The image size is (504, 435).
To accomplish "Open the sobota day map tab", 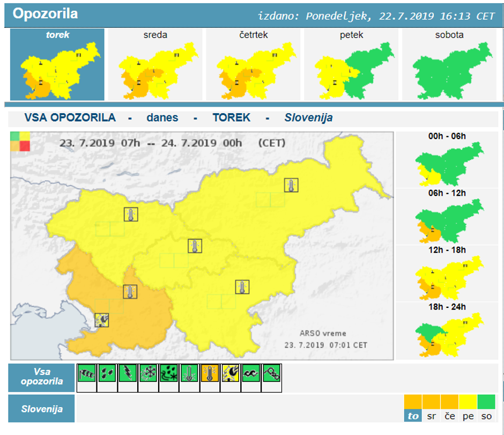I will tap(449, 64).
